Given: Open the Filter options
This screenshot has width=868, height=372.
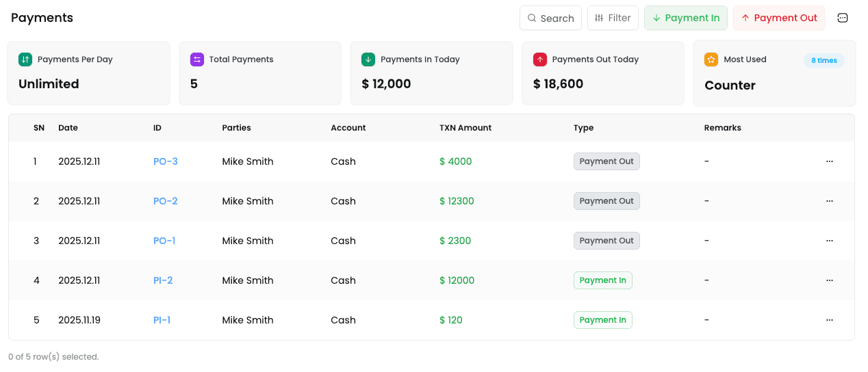Looking at the screenshot, I should (613, 18).
